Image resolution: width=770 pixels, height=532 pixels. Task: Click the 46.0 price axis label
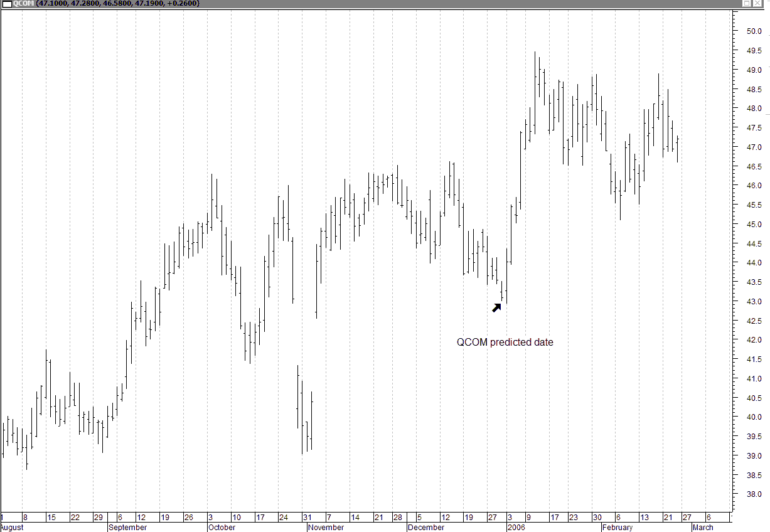pyautogui.click(x=754, y=186)
